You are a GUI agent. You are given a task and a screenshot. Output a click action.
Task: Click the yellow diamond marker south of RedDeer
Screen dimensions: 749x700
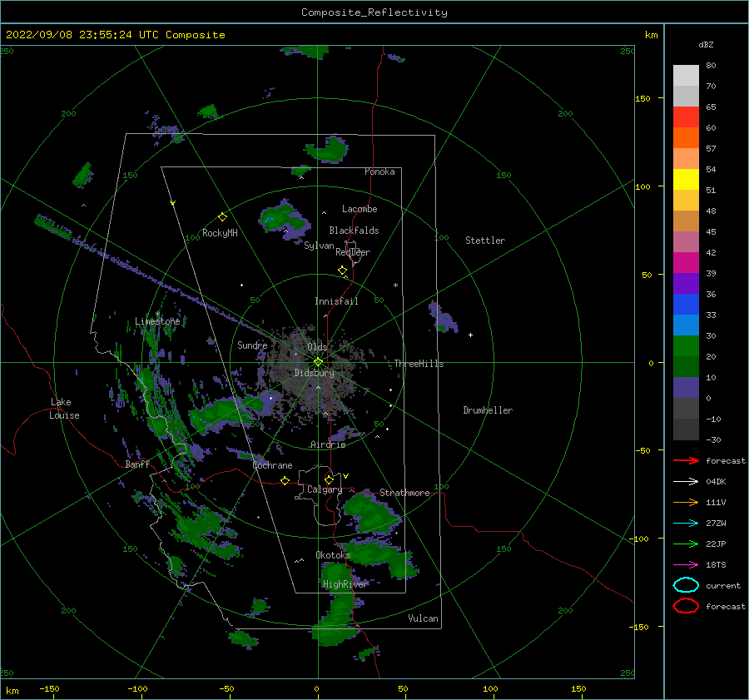[342, 271]
